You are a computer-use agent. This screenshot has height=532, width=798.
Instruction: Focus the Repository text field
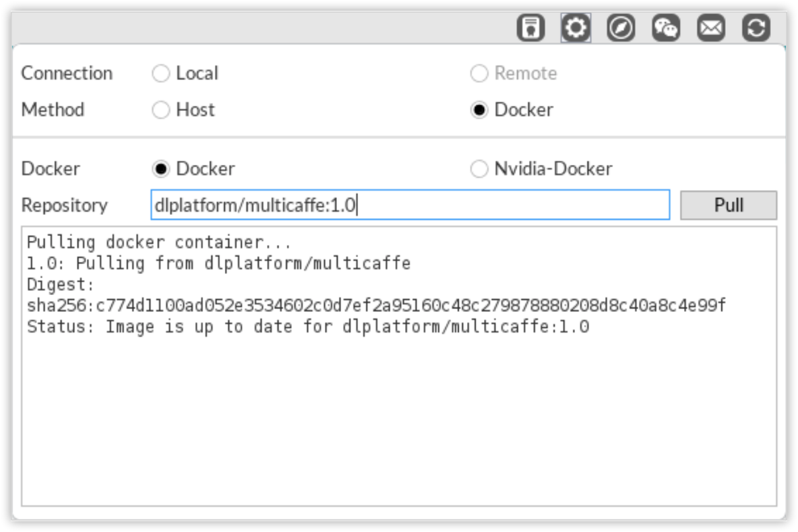click(410, 205)
